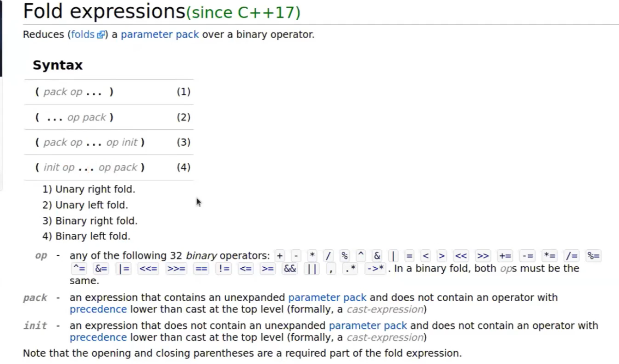Click the "&&" operator box
Viewport: 619px width, 364px height.
290,269
